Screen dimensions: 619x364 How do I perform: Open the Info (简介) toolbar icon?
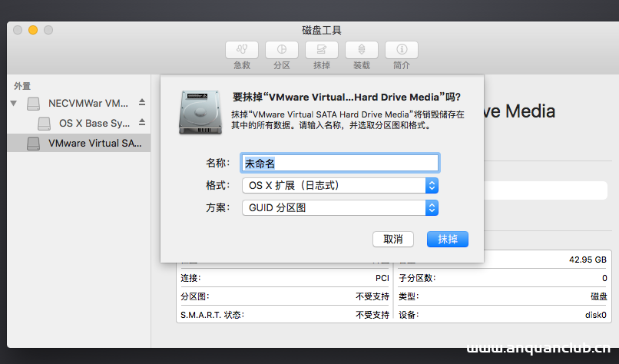click(x=401, y=50)
